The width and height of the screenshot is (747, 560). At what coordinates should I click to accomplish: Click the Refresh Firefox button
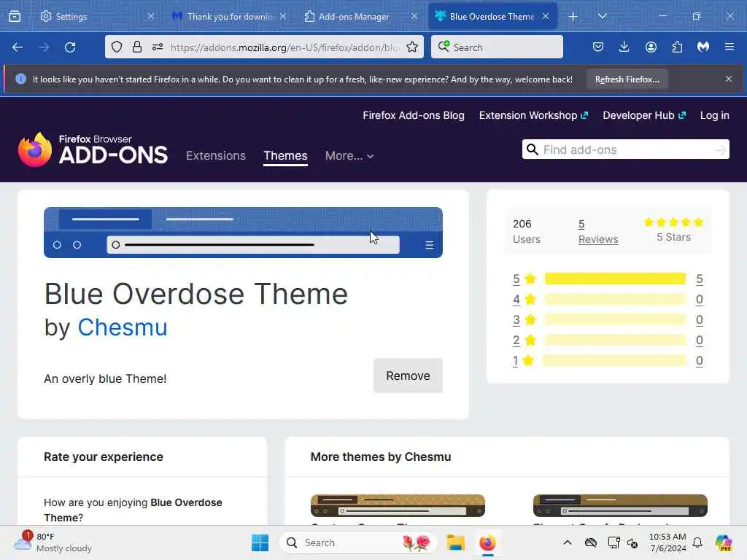tap(627, 79)
